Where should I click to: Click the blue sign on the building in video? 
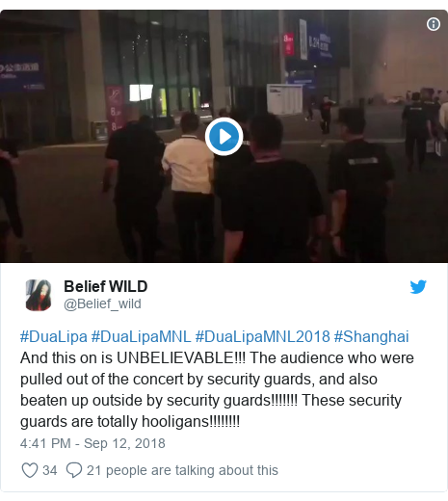coord(22,73)
